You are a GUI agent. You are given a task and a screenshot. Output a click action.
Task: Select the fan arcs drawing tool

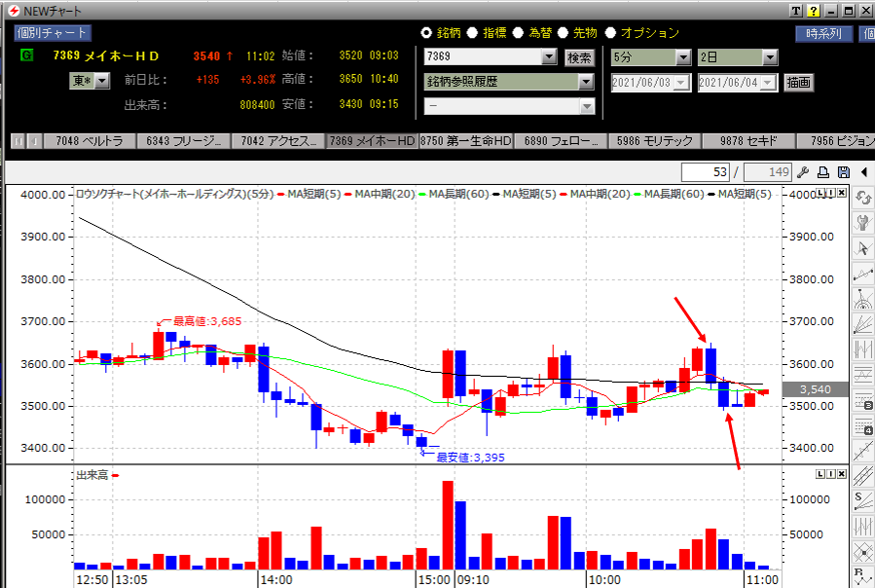coord(863,299)
